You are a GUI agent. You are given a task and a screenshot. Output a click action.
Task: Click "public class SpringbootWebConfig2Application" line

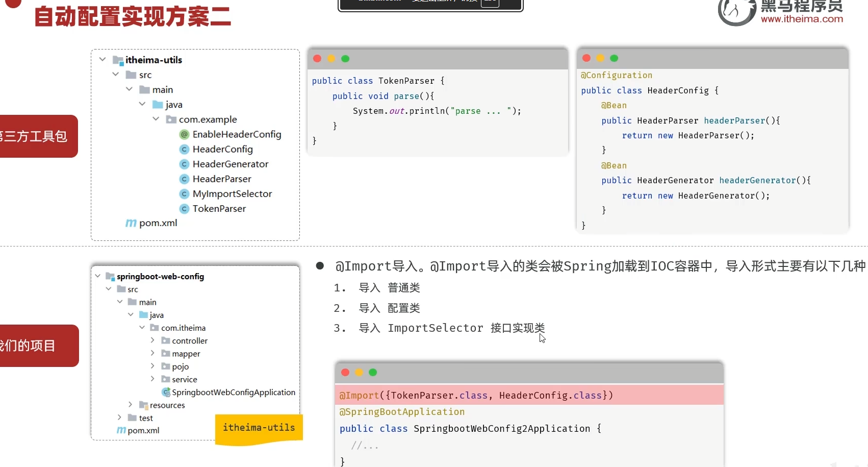pos(470,429)
